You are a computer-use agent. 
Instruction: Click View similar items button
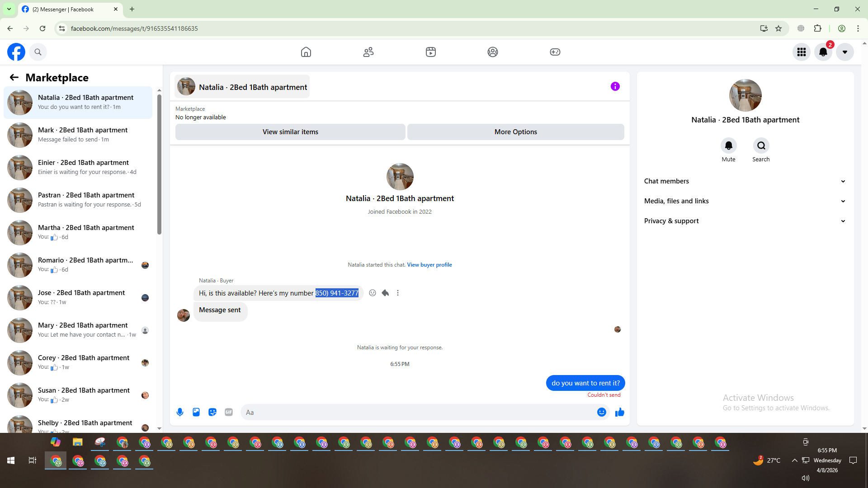290,132
